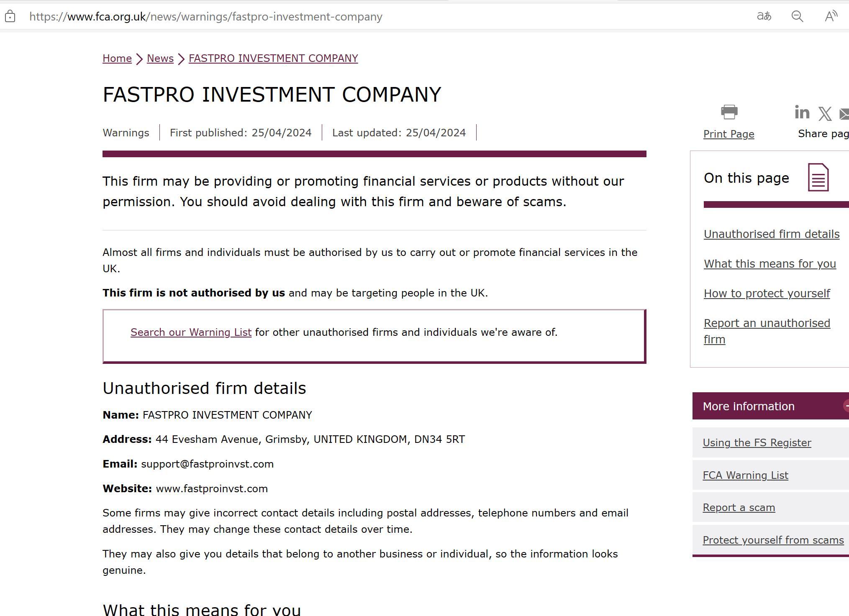Click the On this page document icon
This screenshot has width=849, height=616.
(x=818, y=177)
